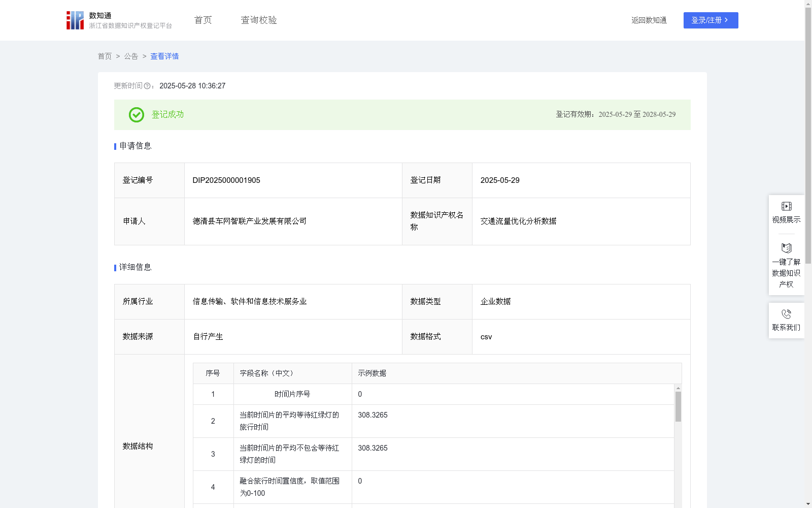Click the 查看详情 breadcrumb item
The image size is (812, 508).
pos(164,56)
